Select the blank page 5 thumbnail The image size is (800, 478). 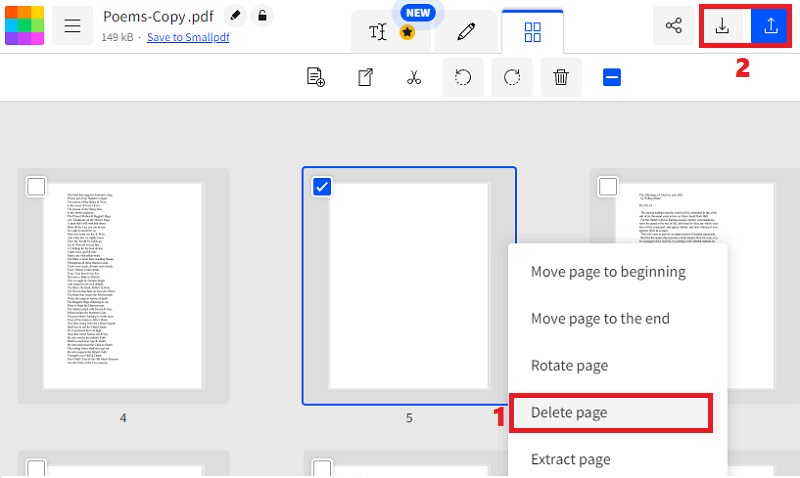tap(409, 286)
